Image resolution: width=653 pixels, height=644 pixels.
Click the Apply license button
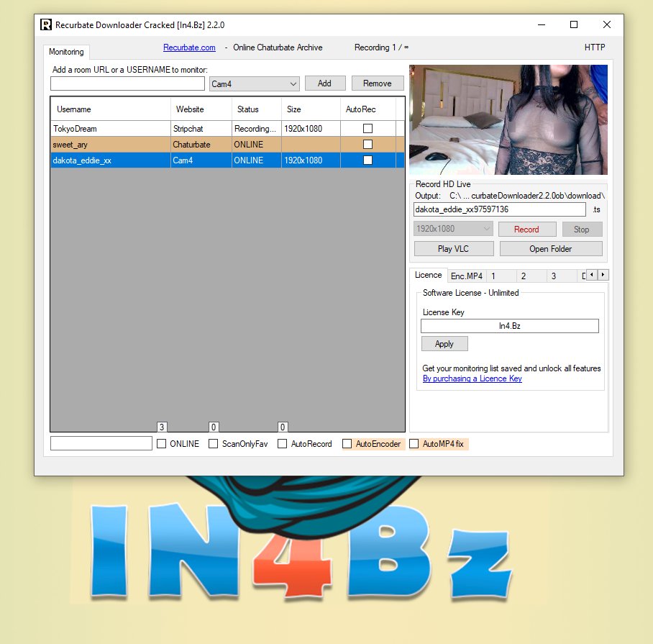pyautogui.click(x=444, y=344)
